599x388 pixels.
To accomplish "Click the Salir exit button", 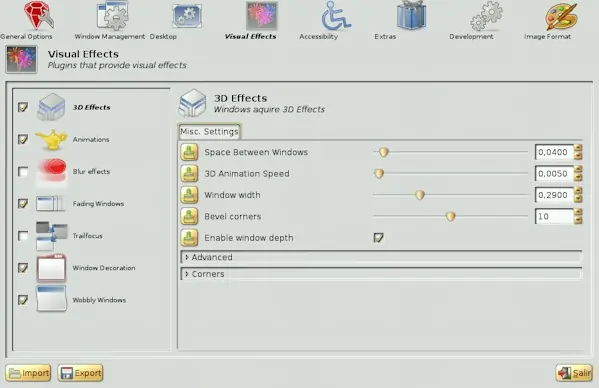I will (574, 373).
